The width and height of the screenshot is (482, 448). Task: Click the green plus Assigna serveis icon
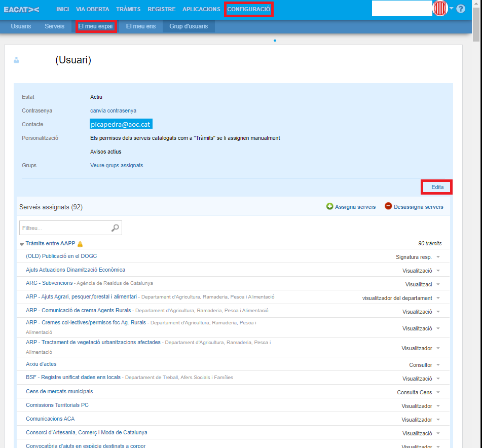tap(329, 206)
